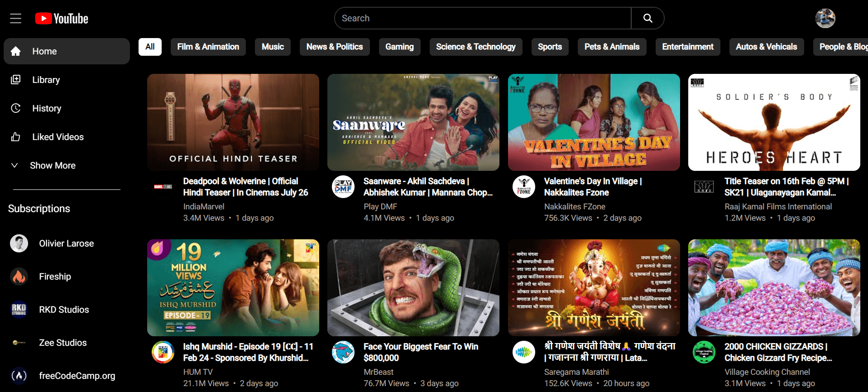Click Ishq Murshid Episode 19 title
Viewport: 868px width, 392px height.
point(248,352)
